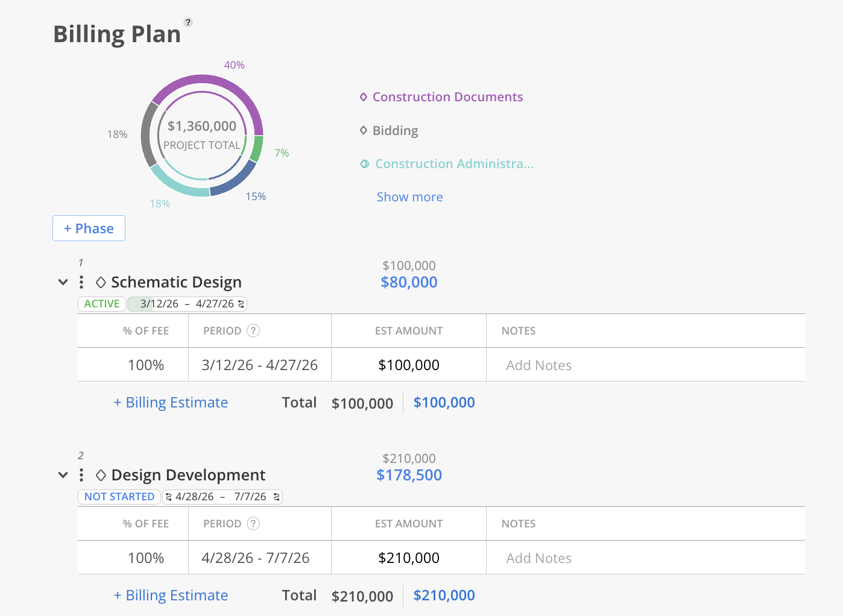Collapse the Schematic Design phase
Viewport: 843px width, 616px height.
tap(63, 282)
